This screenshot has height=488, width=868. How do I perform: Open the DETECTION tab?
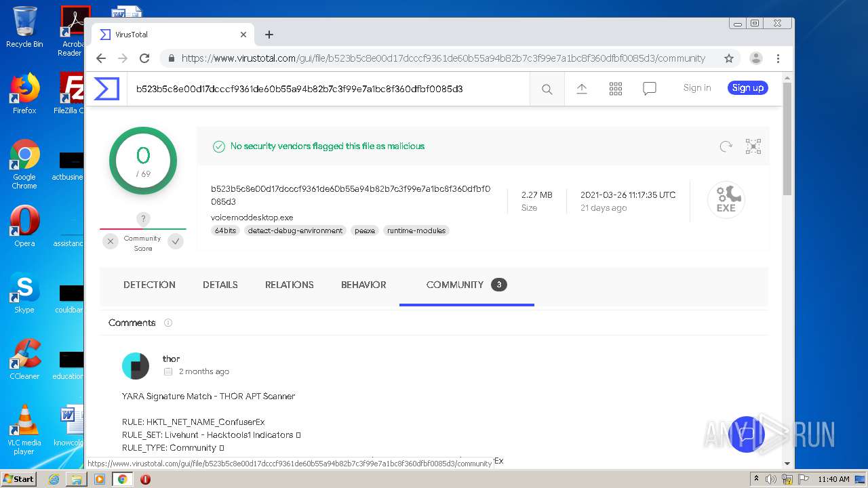(x=149, y=285)
